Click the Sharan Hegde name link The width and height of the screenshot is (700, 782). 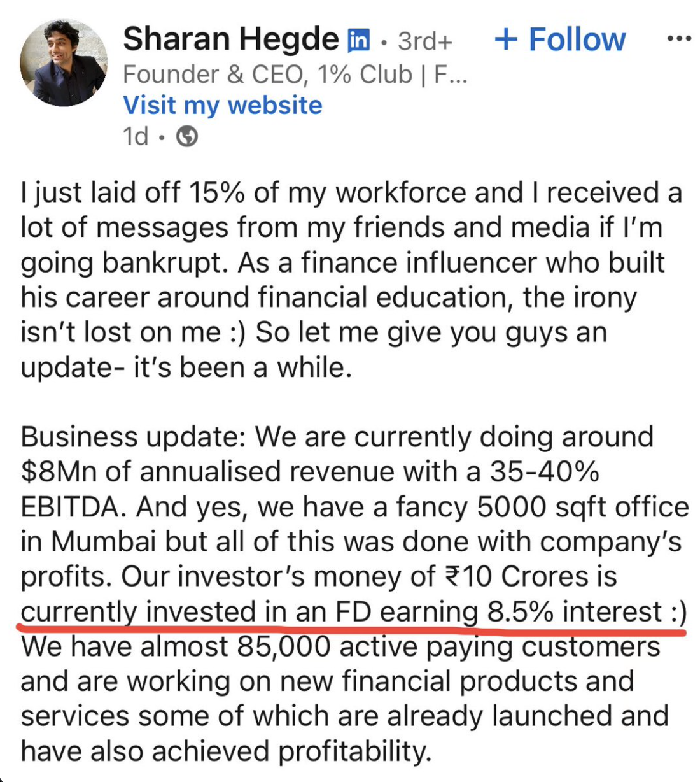(x=230, y=39)
